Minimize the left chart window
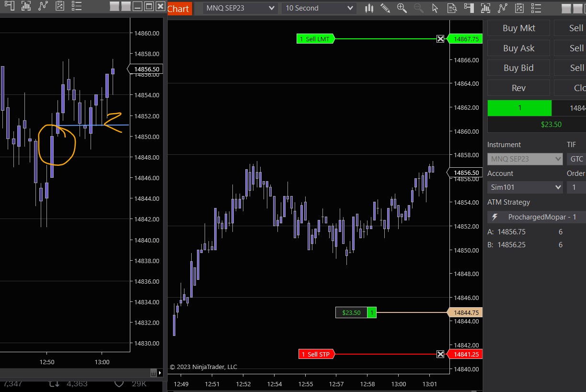 coord(137,6)
